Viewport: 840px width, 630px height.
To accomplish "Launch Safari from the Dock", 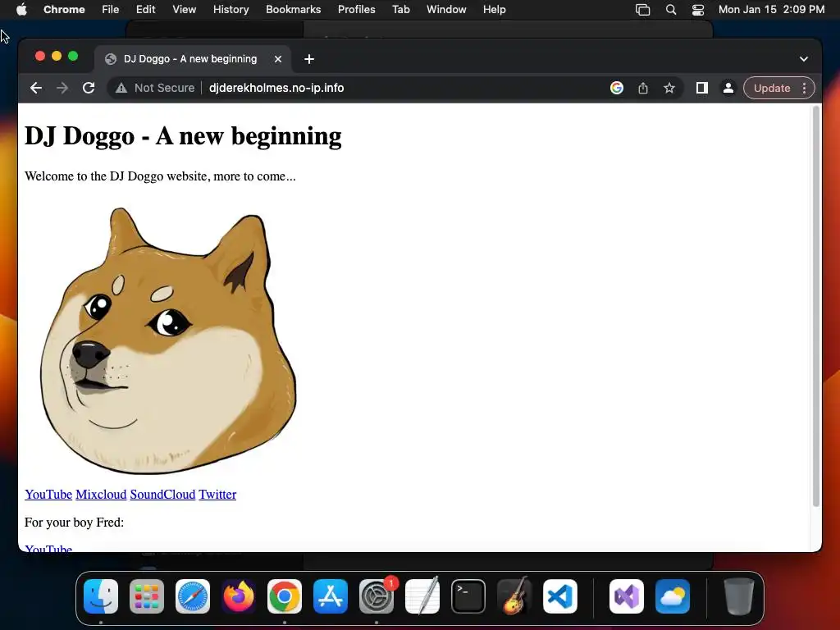I will coord(193,596).
